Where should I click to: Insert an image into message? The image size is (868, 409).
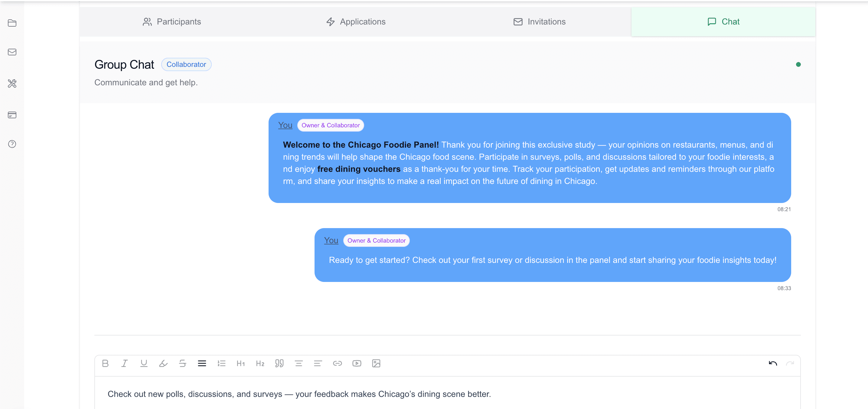tap(376, 363)
